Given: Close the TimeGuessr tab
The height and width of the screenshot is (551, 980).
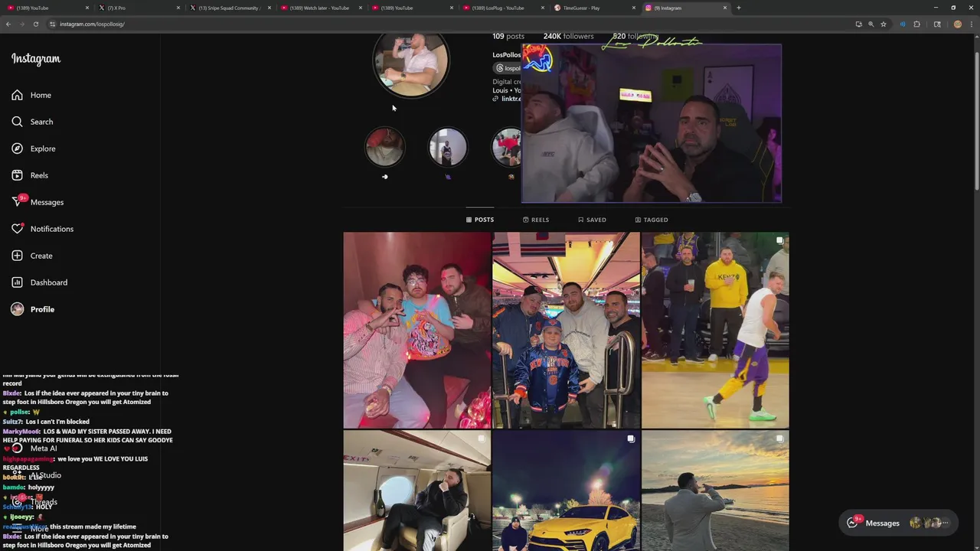Looking at the screenshot, I should 634,8.
